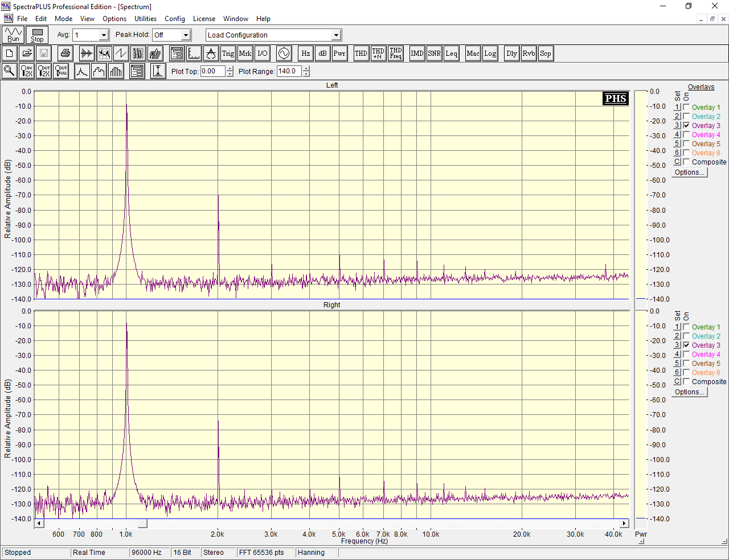729x560 pixels.
Task: Open the Leq utility button
Action: click(x=451, y=53)
